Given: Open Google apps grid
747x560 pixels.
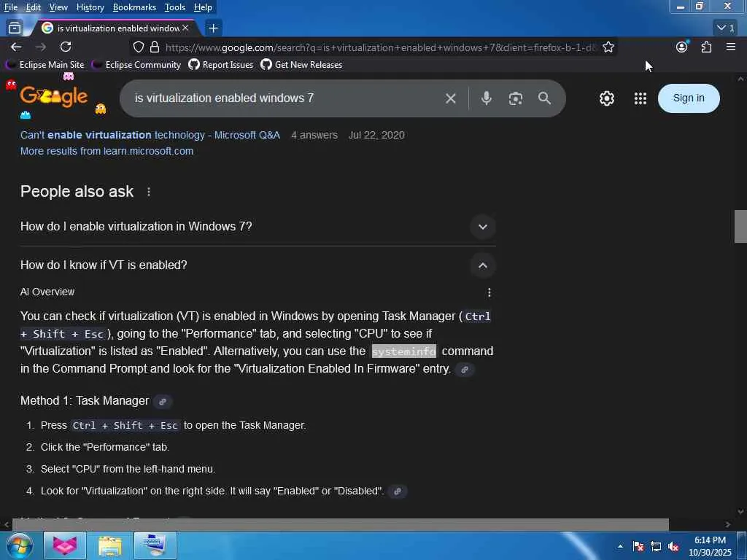Looking at the screenshot, I should click(x=640, y=98).
